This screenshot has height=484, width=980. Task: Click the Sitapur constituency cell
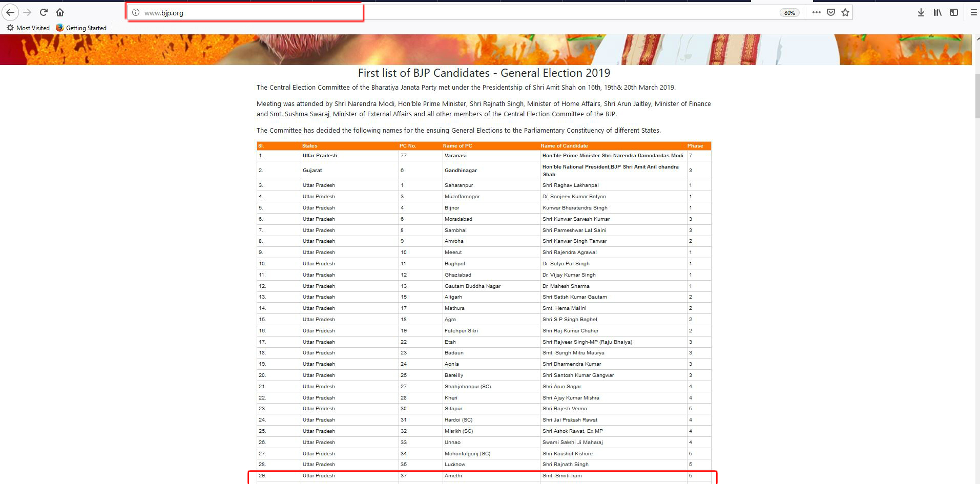click(x=491, y=409)
